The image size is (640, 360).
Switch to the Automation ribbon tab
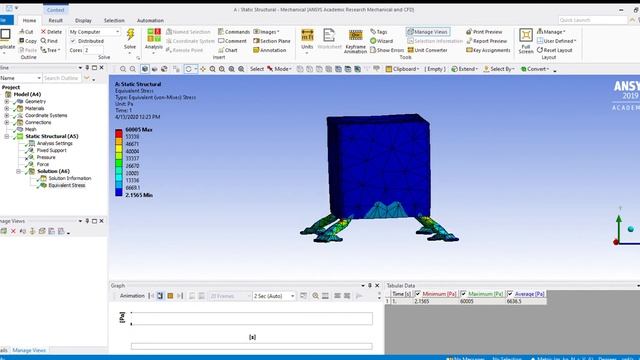(150, 20)
